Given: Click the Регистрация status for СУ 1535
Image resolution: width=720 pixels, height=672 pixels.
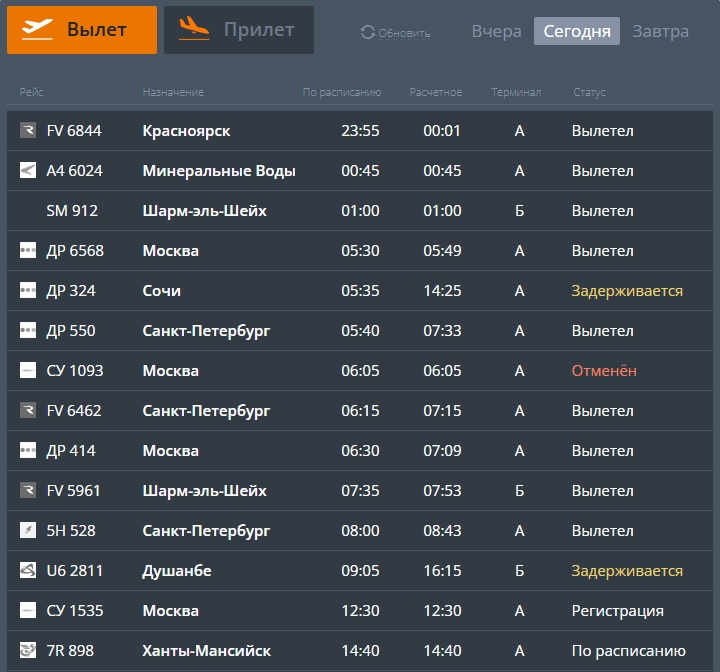Looking at the screenshot, I should pos(617,611).
